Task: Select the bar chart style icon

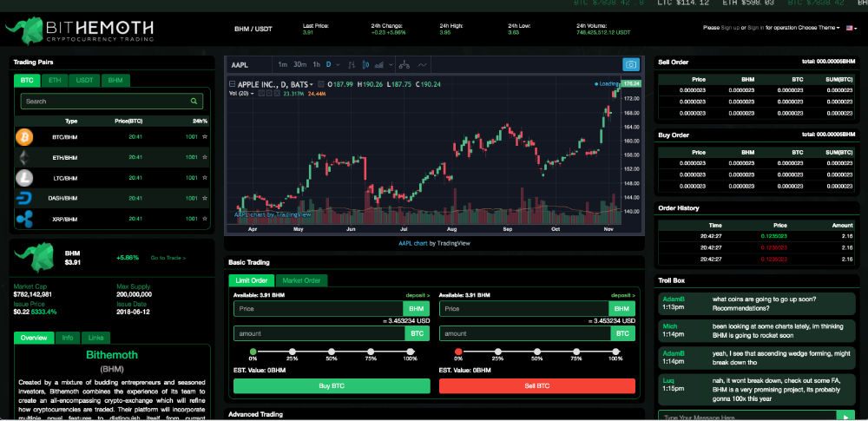Action: tap(351, 65)
